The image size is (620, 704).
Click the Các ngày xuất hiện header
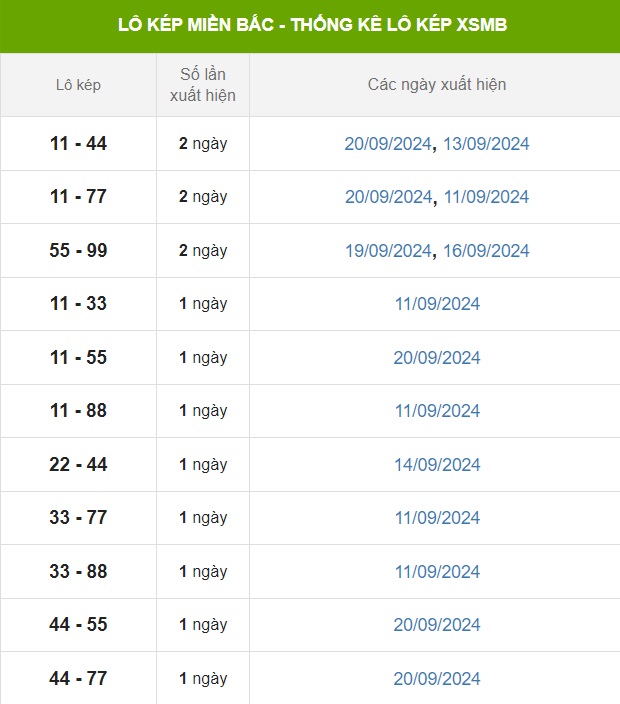tap(437, 84)
